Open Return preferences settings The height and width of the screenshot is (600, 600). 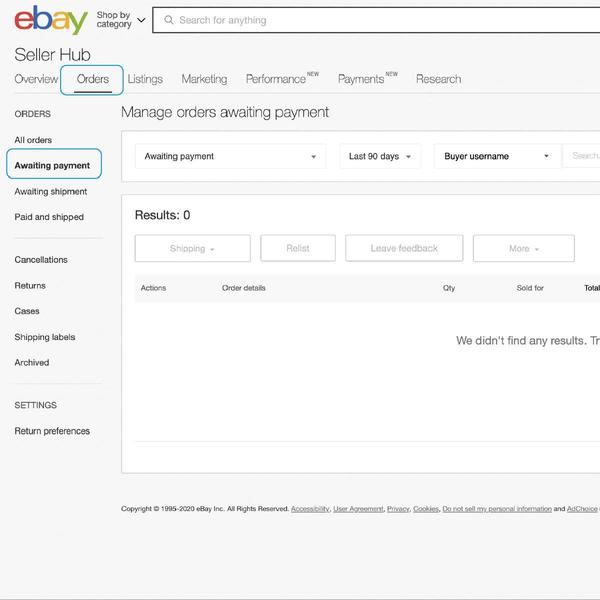point(52,431)
